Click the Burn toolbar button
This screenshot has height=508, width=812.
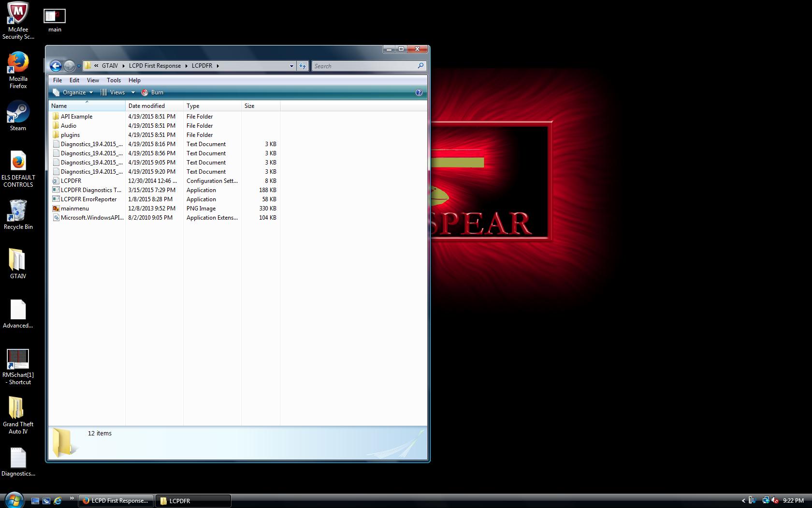pos(152,92)
